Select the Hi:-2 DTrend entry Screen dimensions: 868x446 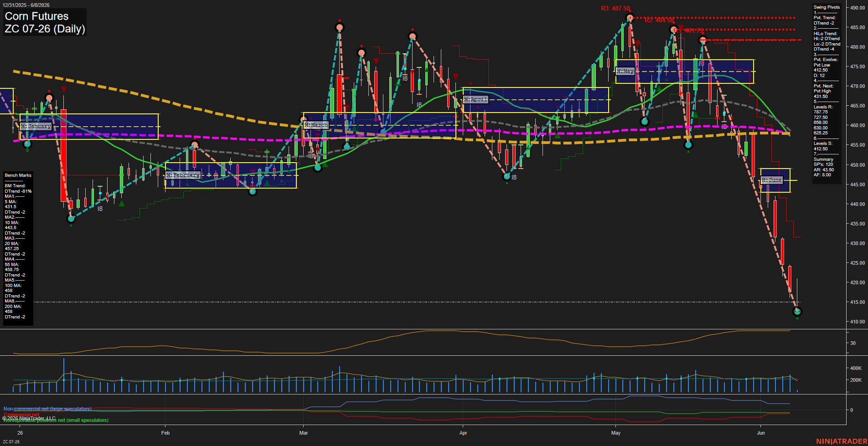[827, 39]
